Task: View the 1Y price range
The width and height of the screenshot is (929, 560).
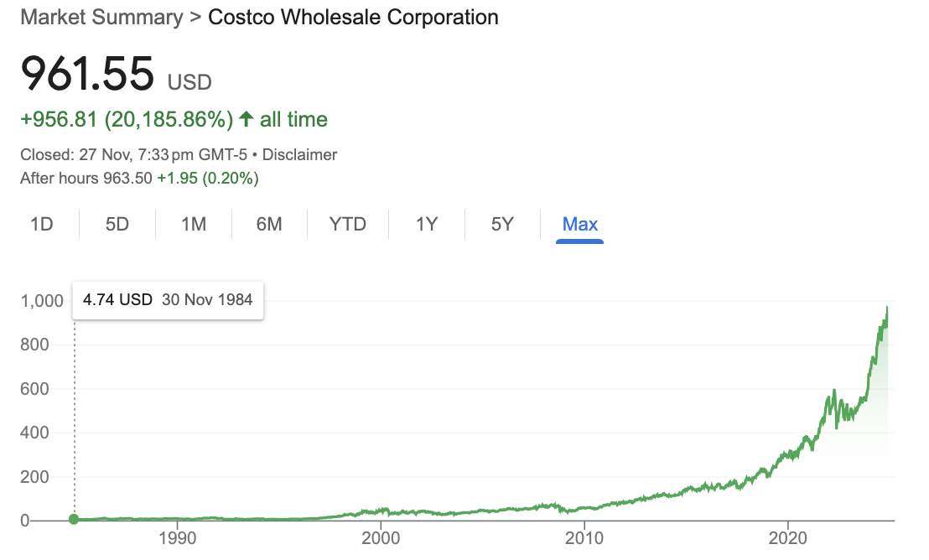Action: [427, 225]
